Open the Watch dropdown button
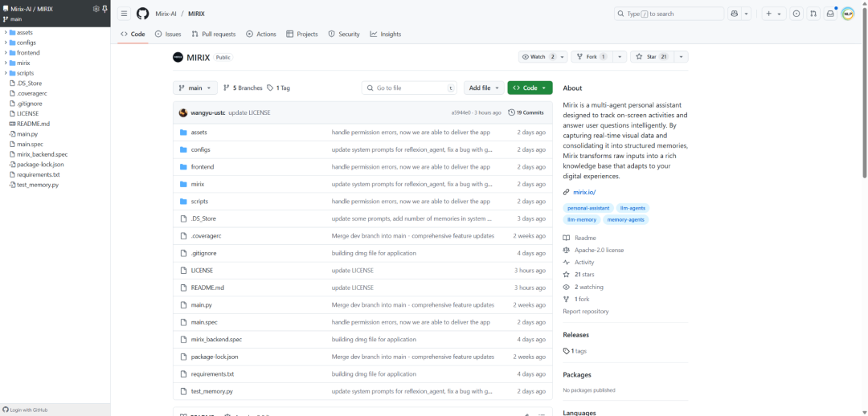Screen dimensions: 868x416 543,57
